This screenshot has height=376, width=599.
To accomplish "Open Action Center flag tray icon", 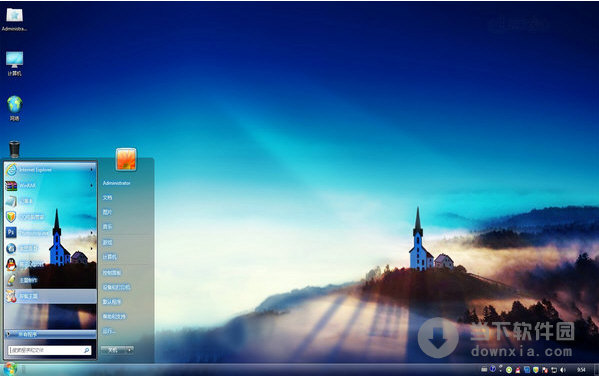I will point(545,370).
